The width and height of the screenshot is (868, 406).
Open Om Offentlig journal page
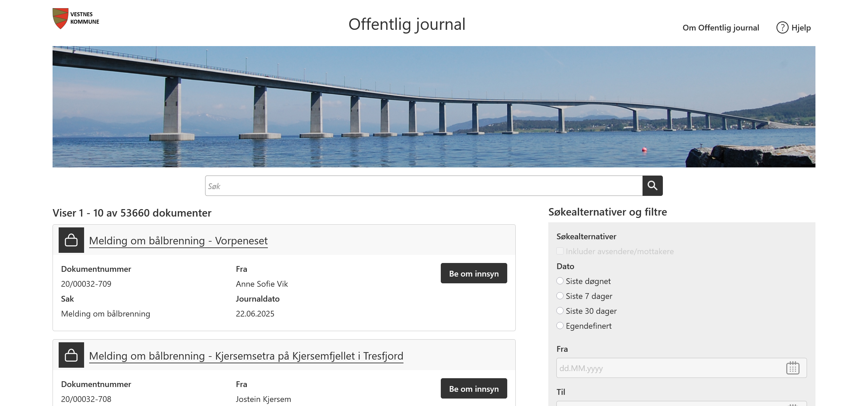tap(721, 28)
